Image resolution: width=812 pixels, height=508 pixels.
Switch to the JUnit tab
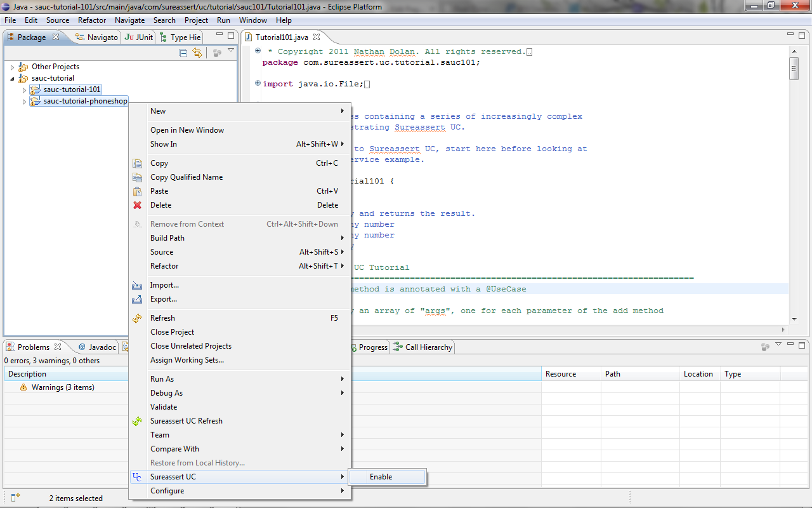tap(139, 37)
